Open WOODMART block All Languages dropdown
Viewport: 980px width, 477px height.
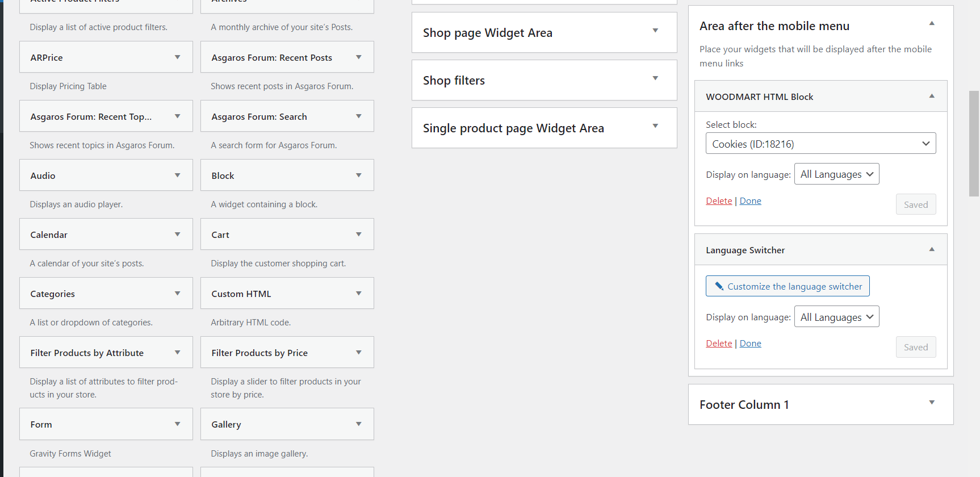[836, 174]
